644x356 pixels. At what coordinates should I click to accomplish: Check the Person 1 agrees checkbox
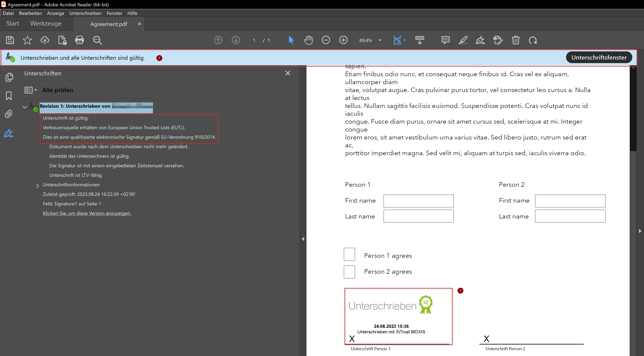coord(349,254)
